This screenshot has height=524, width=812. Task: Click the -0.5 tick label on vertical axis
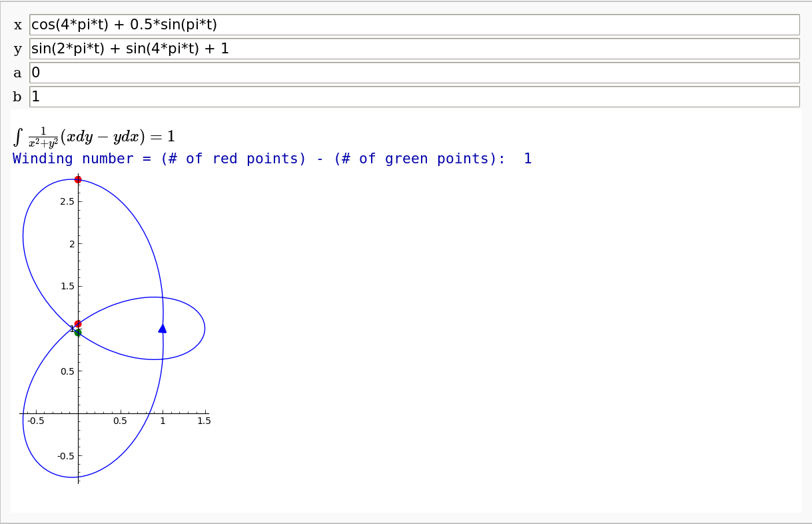coord(65,456)
